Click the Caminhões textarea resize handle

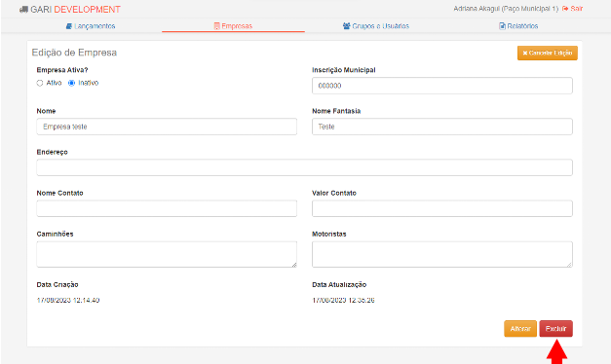[x=294, y=265]
